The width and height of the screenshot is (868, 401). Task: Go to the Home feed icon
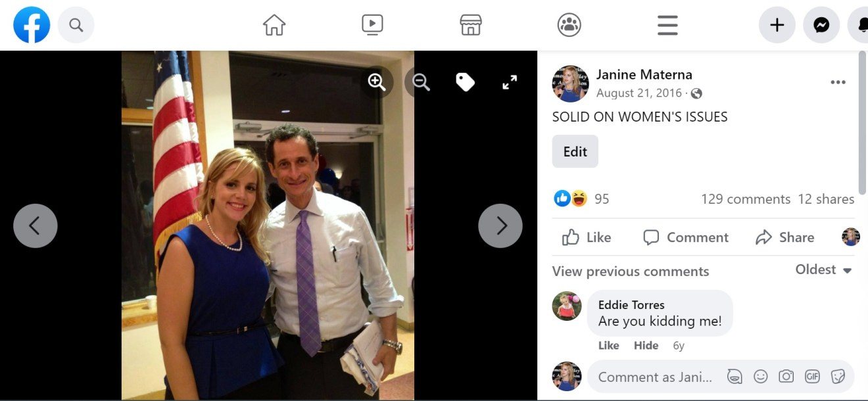(274, 25)
